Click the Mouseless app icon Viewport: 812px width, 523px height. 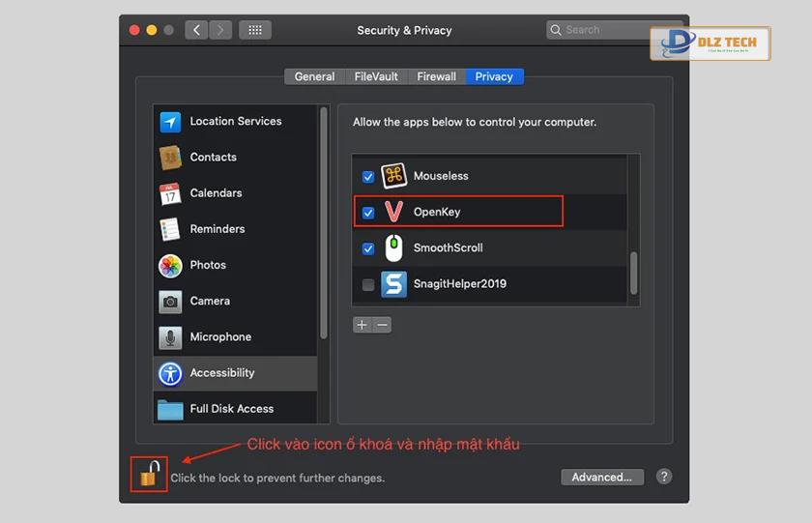pos(393,176)
